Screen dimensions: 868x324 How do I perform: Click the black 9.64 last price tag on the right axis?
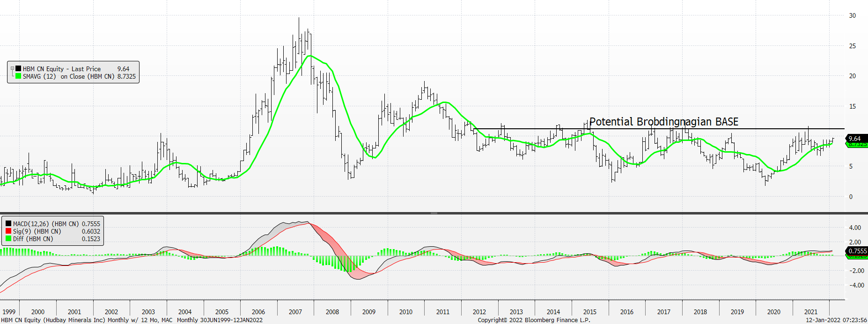pos(856,139)
